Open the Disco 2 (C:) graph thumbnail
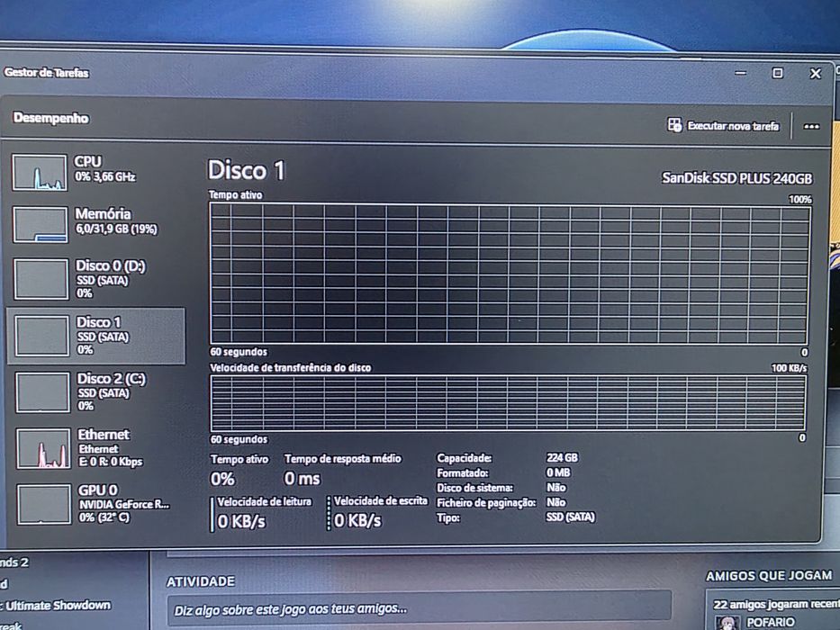 click(x=42, y=392)
